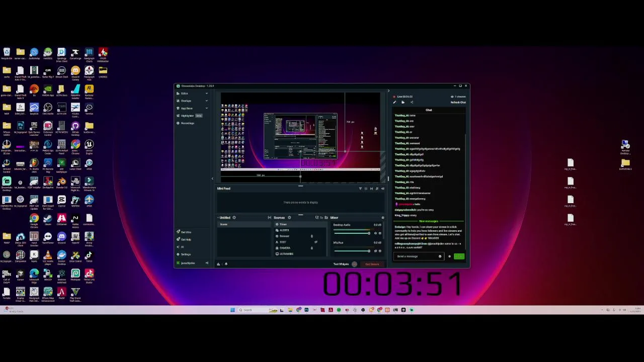Select the Timer source
The width and height of the screenshot is (644, 362).
300,224
